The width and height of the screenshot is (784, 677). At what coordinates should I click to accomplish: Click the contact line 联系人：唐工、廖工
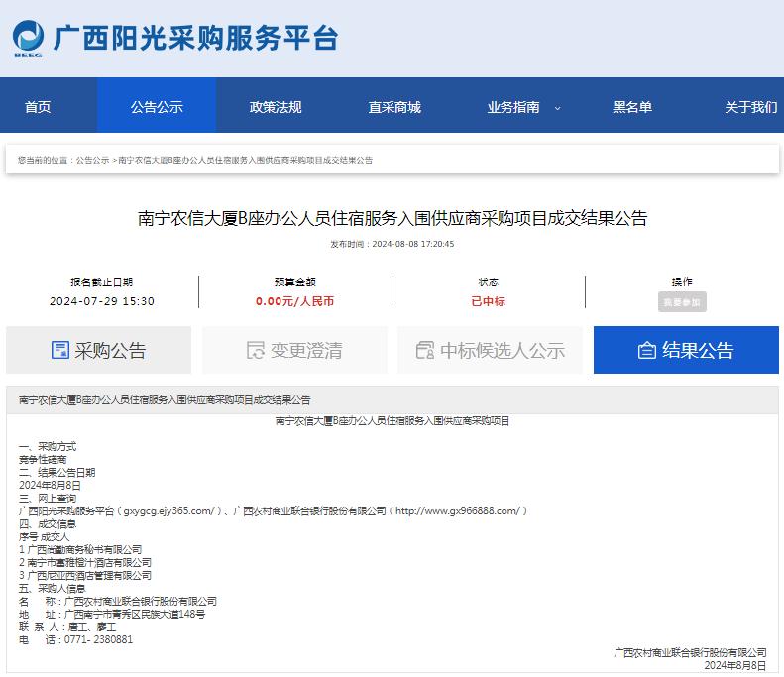[x=67, y=627]
